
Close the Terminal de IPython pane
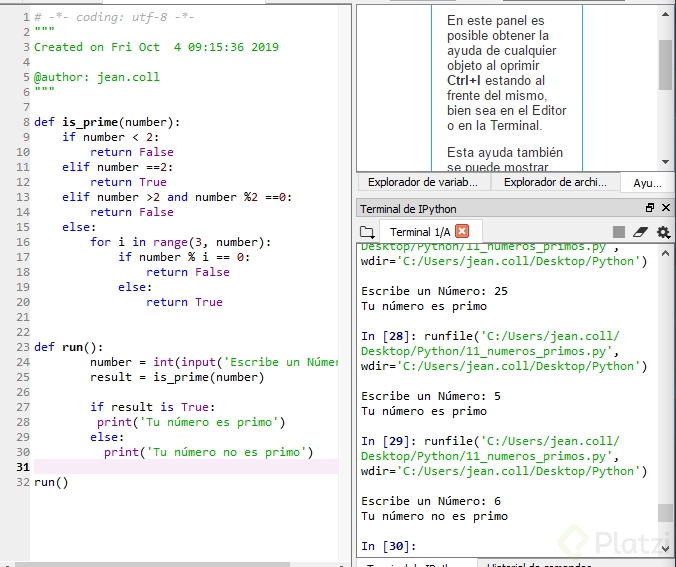coord(666,208)
